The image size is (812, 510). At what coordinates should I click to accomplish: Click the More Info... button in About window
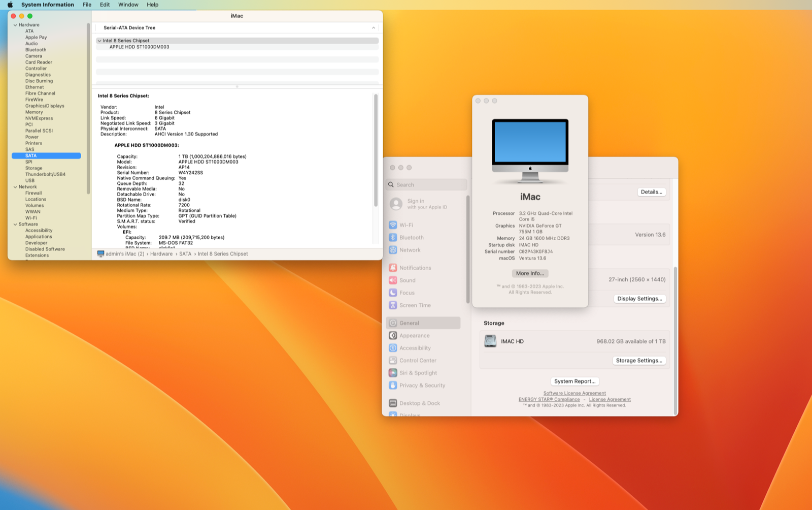pyautogui.click(x=530, y=273)
